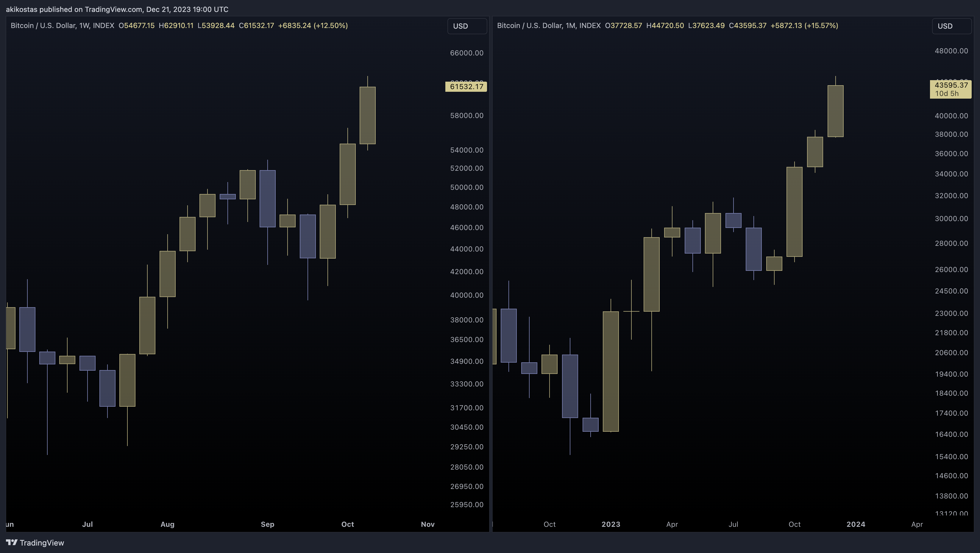
Task: Click the monthly close value C43595.37
Action: [748, 26]
